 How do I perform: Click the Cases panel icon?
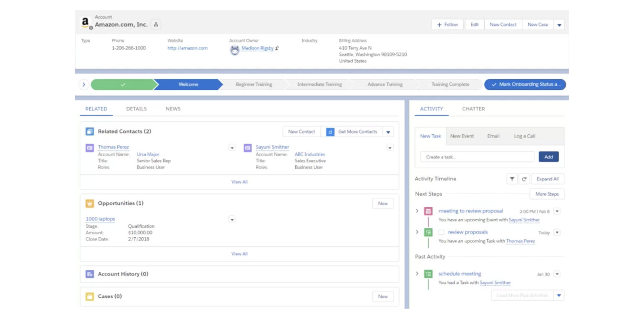coord(90,296)
